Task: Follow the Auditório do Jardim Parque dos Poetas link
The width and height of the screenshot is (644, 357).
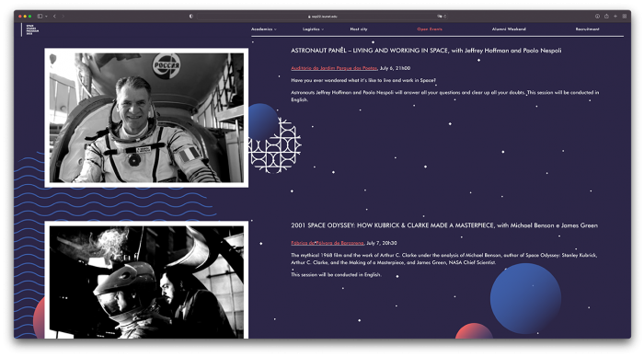Action: coord(334,68)
